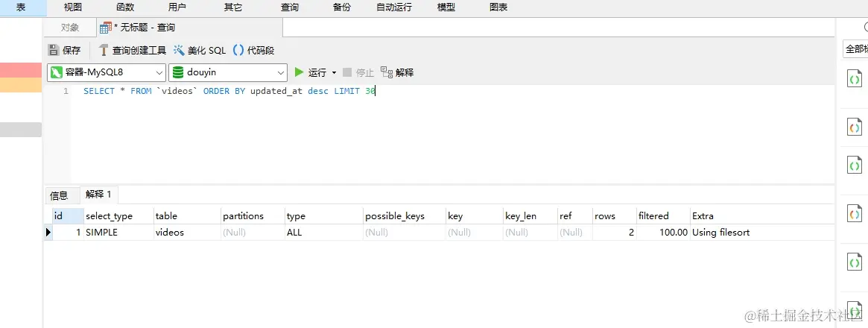Click the query builder hammer icon
868x328 pixels.
pos(103,51)
